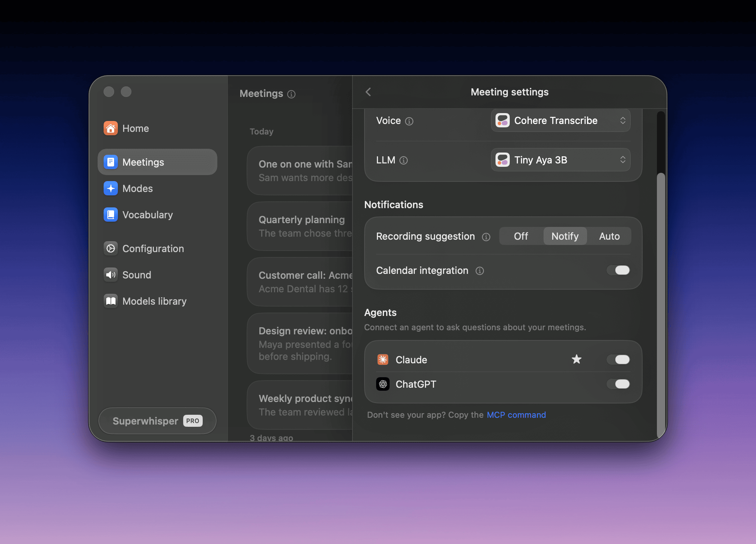Click the Models library open-book icon
This screenshot has width=756, height=544.
click(110, 301)
